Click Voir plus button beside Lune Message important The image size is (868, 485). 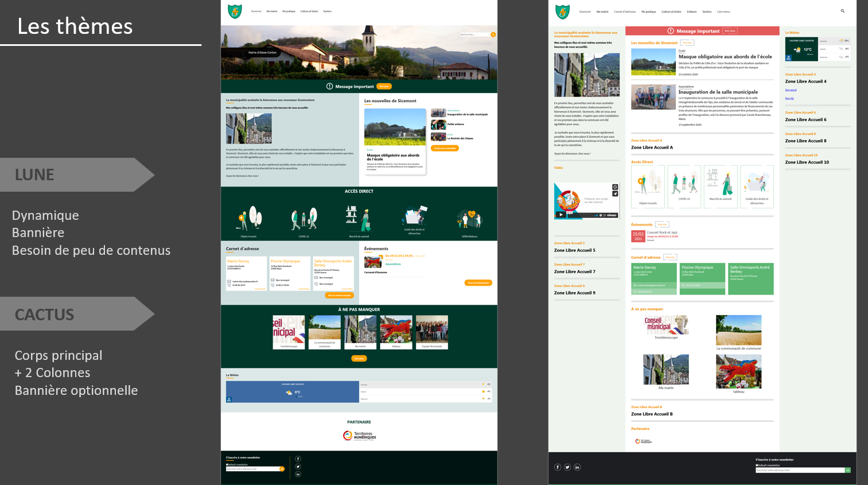(384, 86)
